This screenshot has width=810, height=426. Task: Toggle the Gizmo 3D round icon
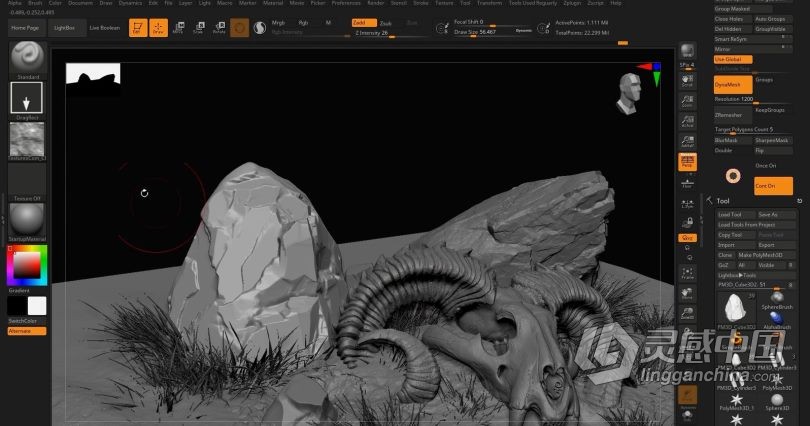pyautogui.click(x=239, y=28)
